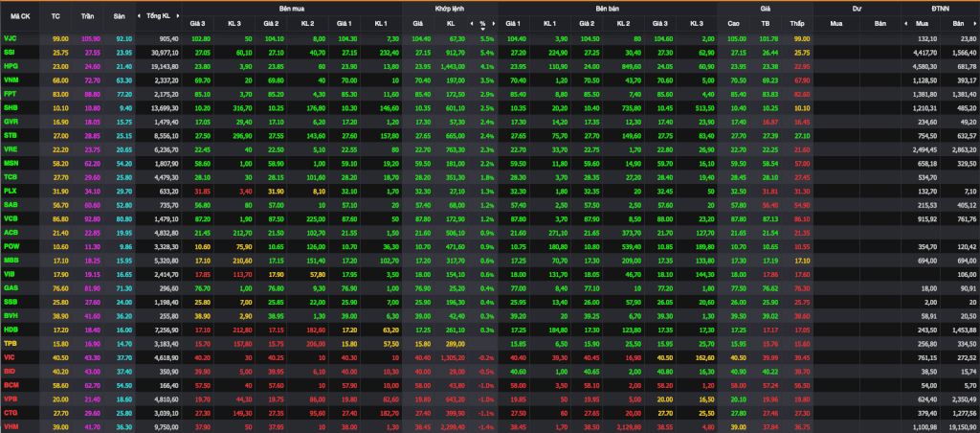Screen dimensions: 980x433
Task: Click the left arrow before ĐTNN Mua header
Action: pyautogui.click(x=905, y=24)
